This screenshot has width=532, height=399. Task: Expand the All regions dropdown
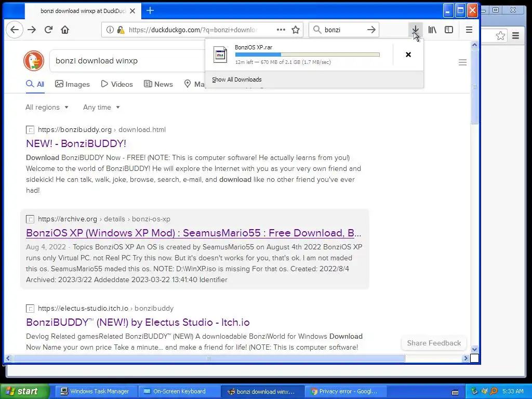click(47, 107)
